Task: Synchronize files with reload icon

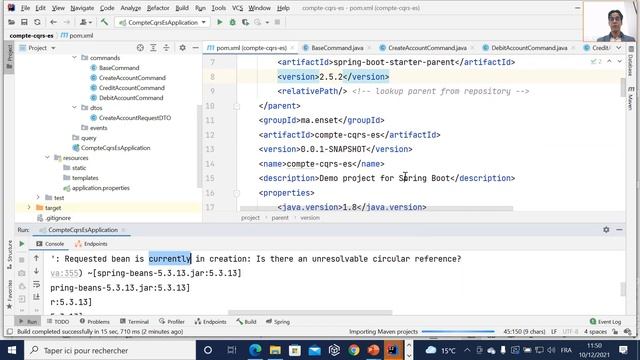Action: click(37, 22)
